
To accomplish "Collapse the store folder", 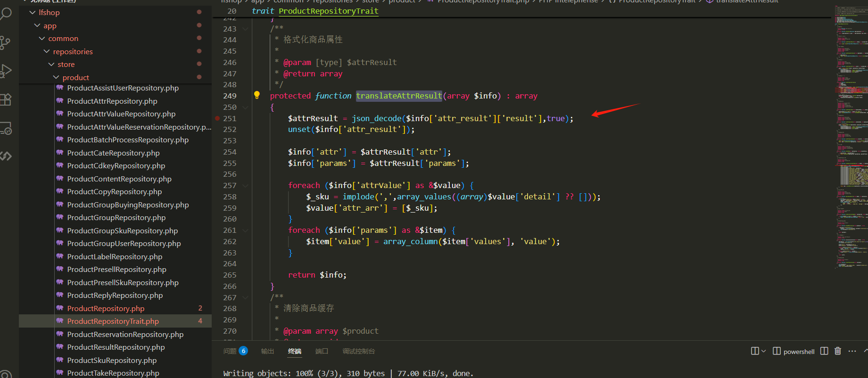I will [x=51, y=64].
